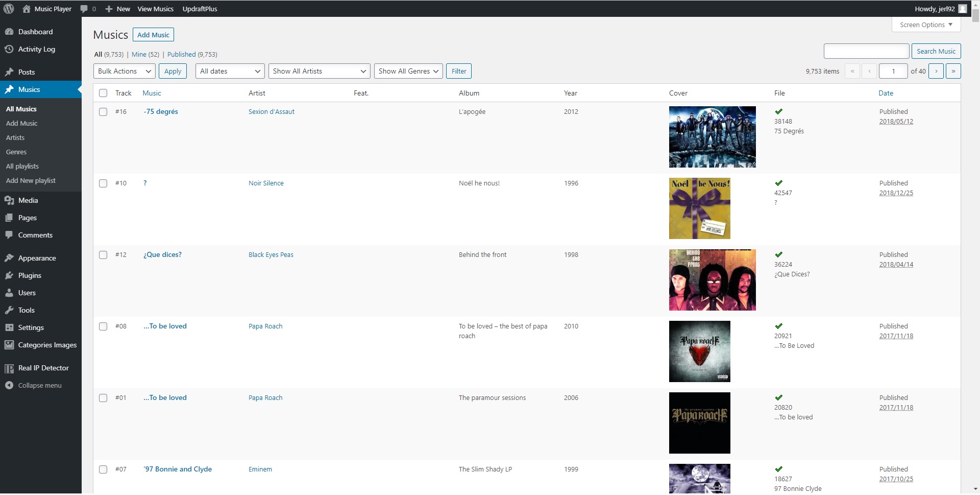Check the box for track #08 To be loved
The width and height of the screenshot is (980, 495).
coord(103,326)
